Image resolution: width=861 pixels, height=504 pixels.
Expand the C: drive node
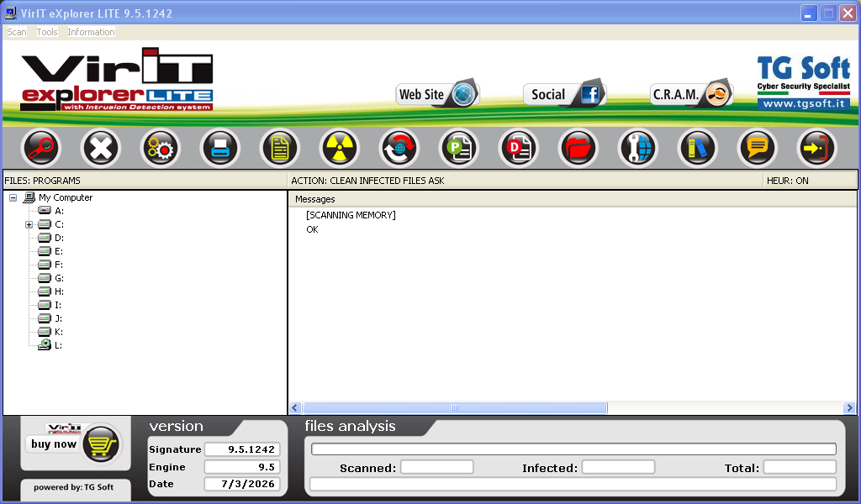[x=29, y=224]
